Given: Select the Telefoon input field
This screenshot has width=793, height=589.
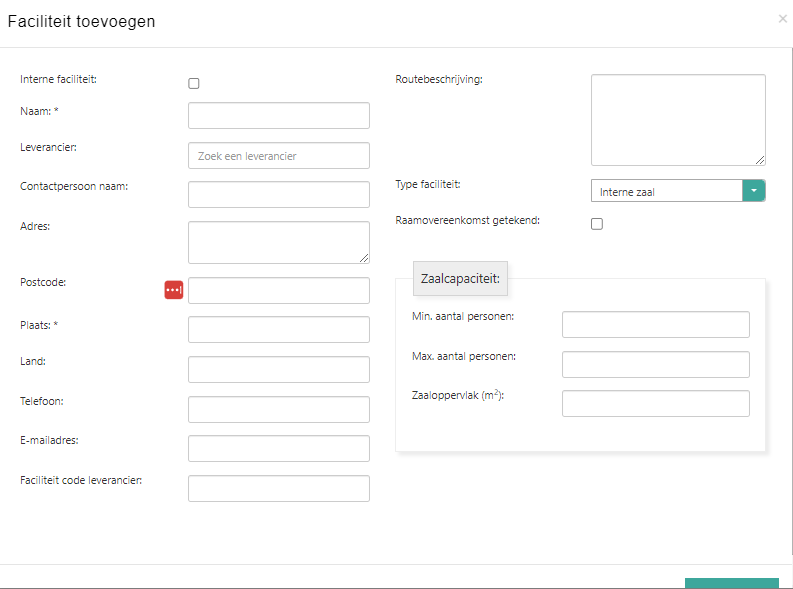Looking at the screenshot, I should click(278, 409).
